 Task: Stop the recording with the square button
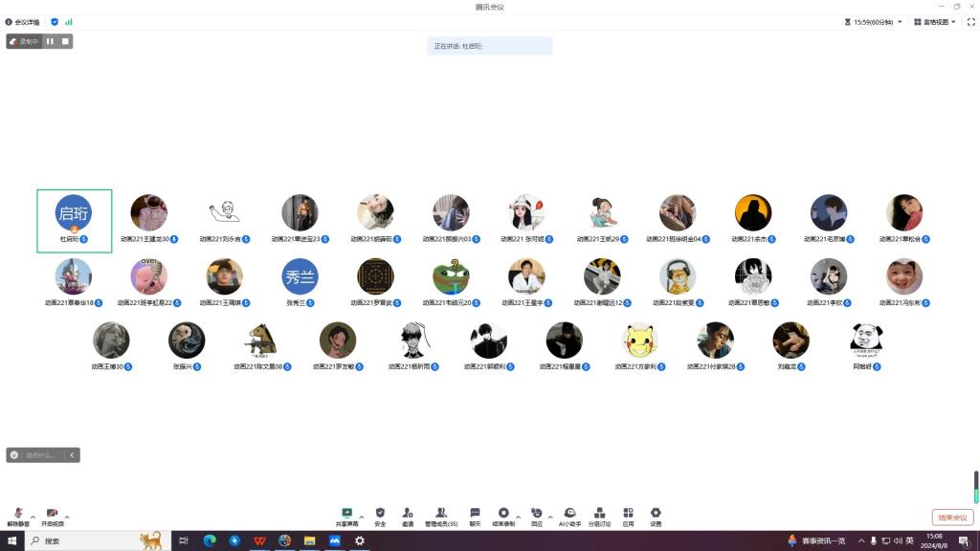click(65, 41)
